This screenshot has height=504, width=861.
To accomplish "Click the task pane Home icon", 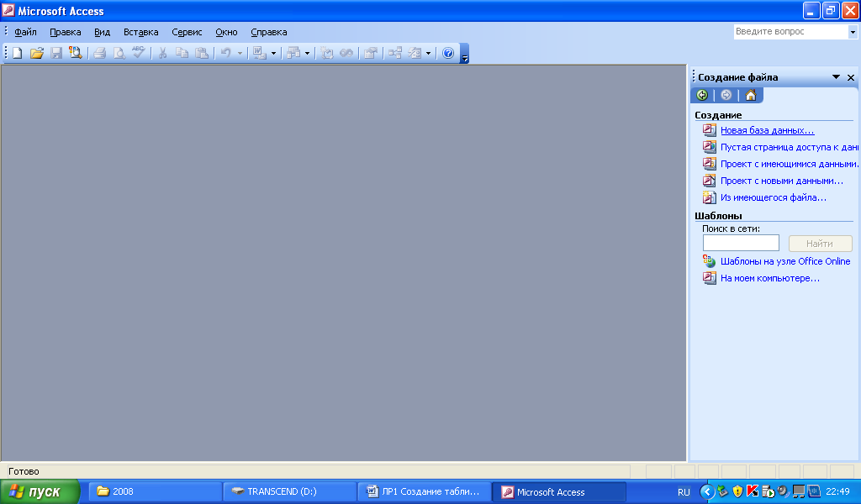I will (750, 95).
